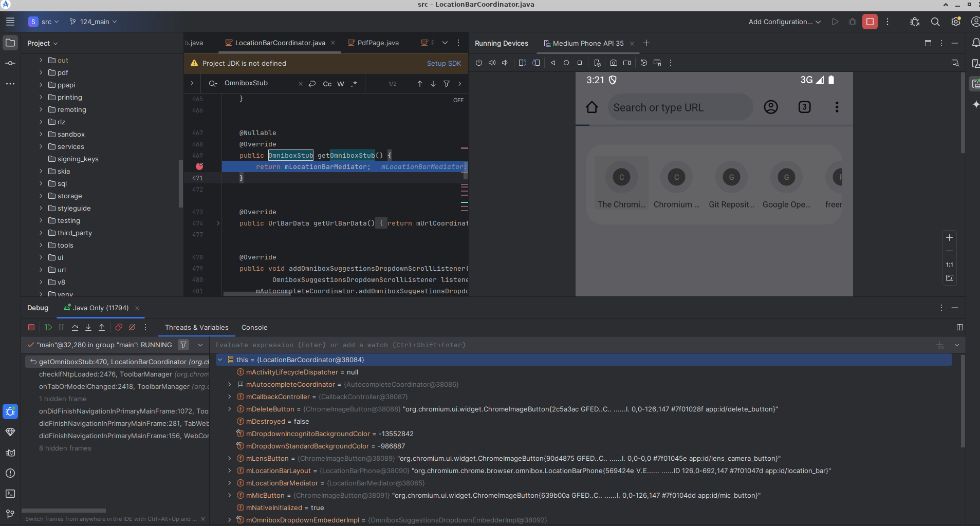Rotate the virtual device left
The width and height of the screenshot is (980, 526).
(x=522, y=63)
